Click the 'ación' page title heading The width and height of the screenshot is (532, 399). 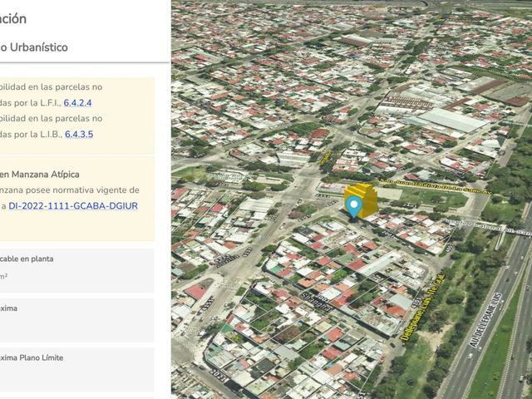13,18
